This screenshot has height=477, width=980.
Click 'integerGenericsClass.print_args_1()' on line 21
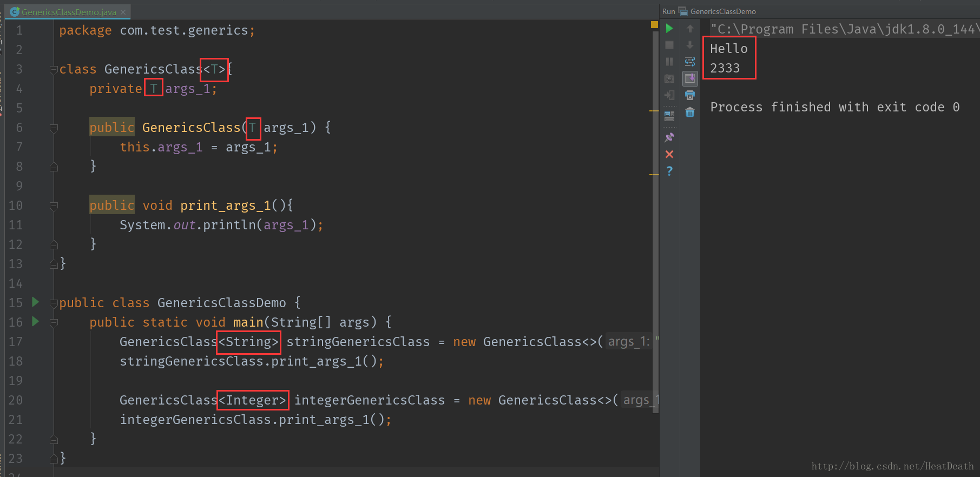click(252, 420)
